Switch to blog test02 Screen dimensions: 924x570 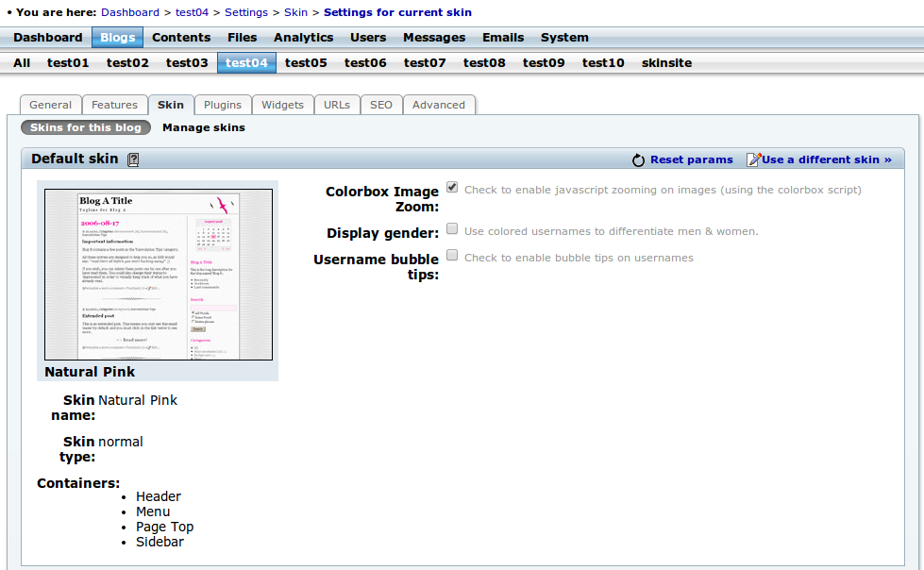tap(127, 63)
